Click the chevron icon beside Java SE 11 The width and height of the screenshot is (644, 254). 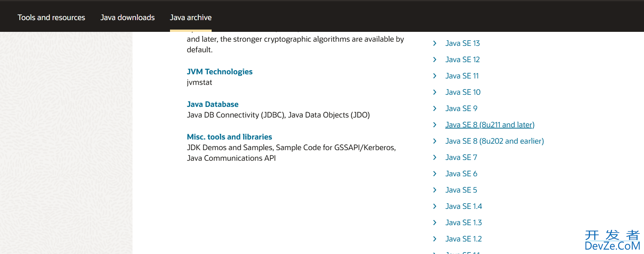[435, 76]
